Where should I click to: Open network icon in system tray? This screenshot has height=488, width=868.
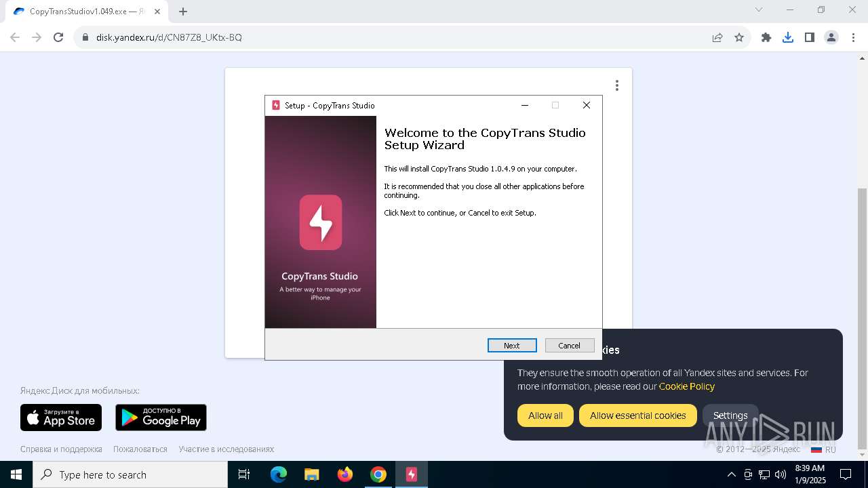click(x=764, y=474)
